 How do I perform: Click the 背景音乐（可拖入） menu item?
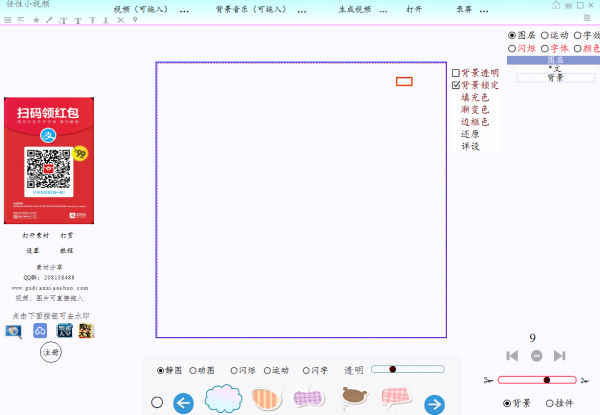pos(251,10)
